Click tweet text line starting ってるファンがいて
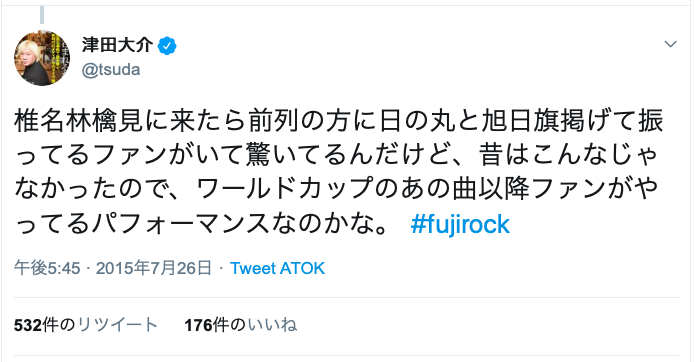Screen dimensions: 694x362 (x=336, y=155)
